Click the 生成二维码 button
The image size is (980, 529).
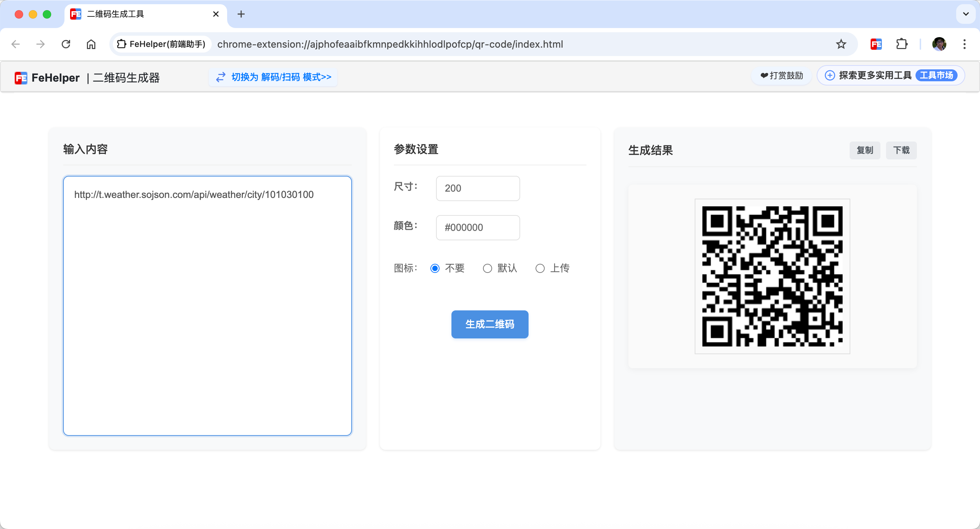(490, 324)
